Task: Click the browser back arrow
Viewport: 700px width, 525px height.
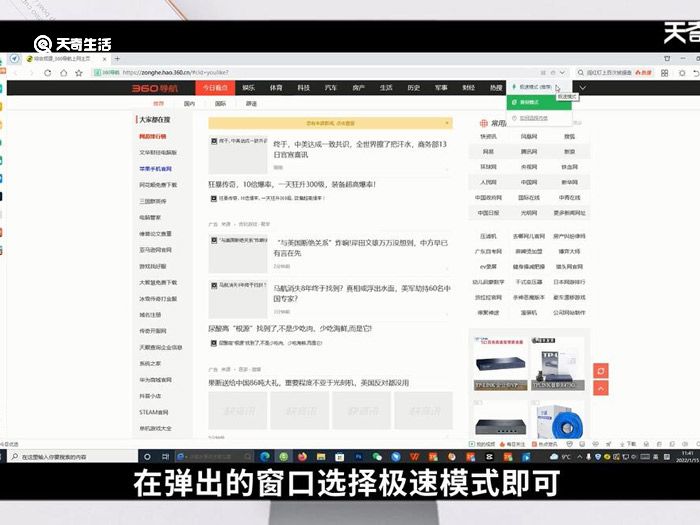Action: pos(17,73)
